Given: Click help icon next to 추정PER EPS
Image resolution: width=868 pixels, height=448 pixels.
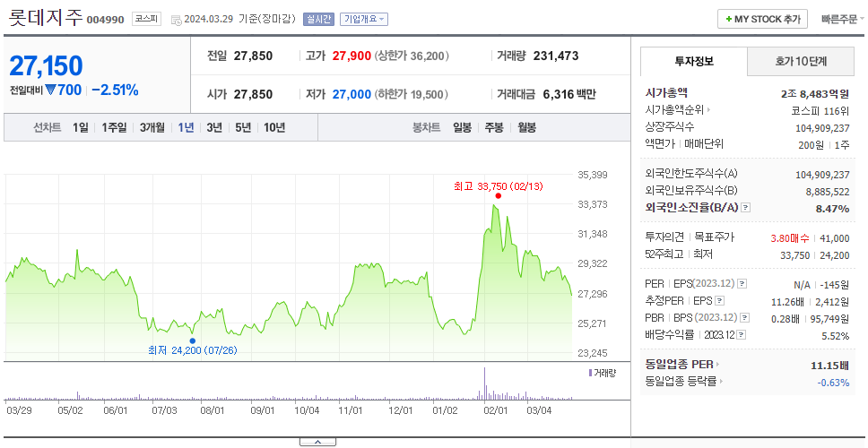Looking at the screenshot, I should coord(720,301).
